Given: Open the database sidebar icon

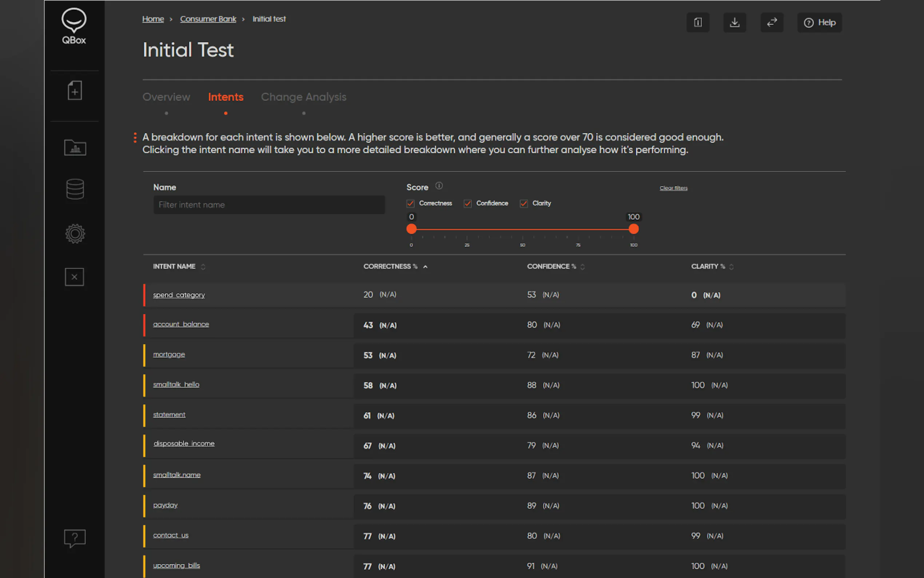Looking at the screenshot, I should (x=75, y=189).
